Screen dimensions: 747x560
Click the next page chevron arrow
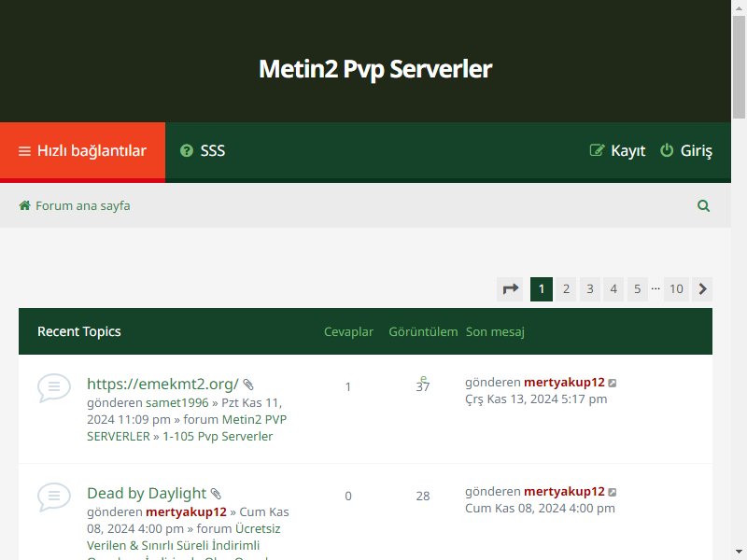(x=702, y=289)
